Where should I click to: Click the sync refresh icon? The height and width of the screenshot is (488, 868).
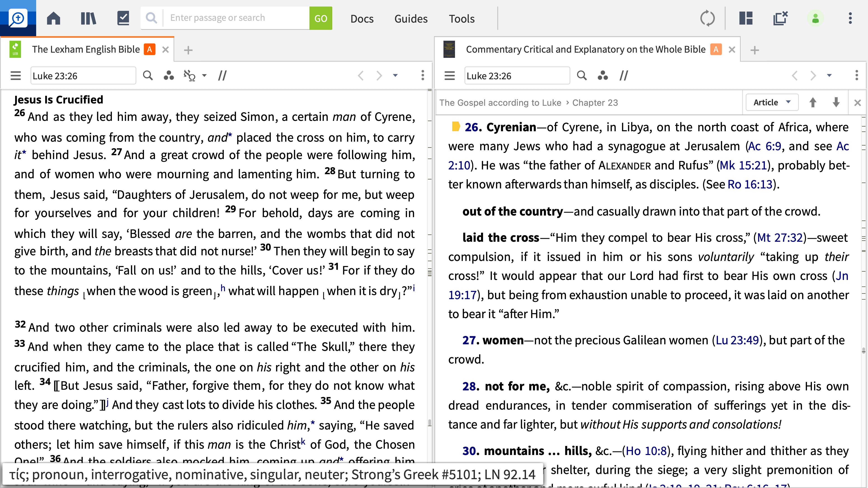coord(707,18)
